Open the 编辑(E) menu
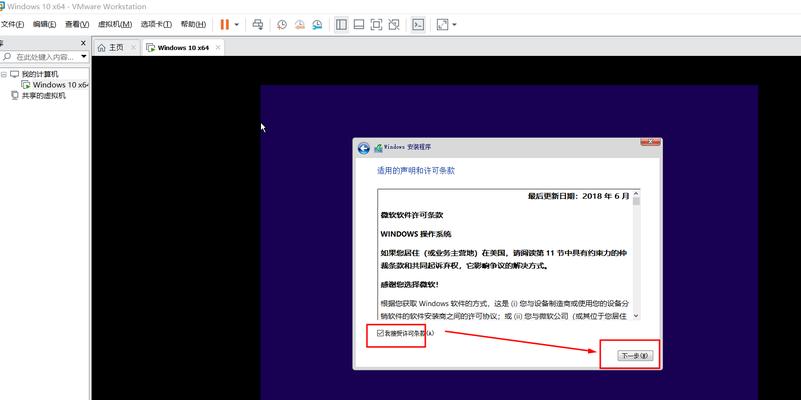Image resolution: width=801 pixels, height=400 pixels. pyautogui.click(x=44, y=25)
